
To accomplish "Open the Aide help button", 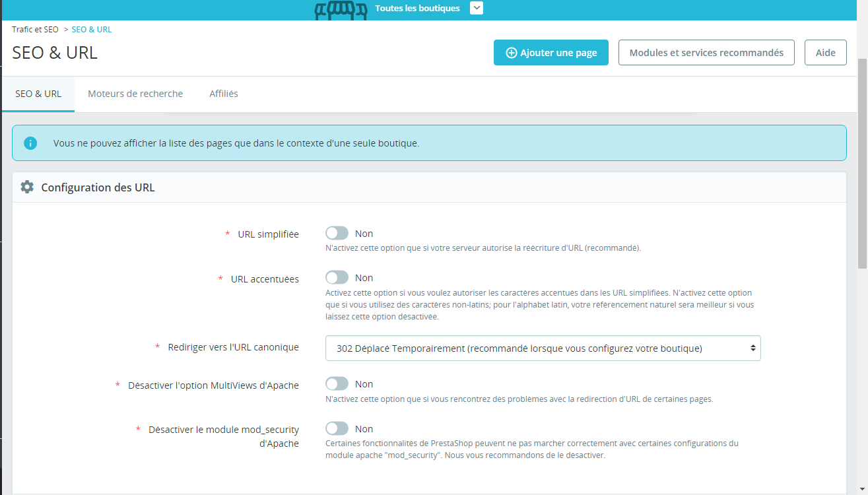I will 826,53.
